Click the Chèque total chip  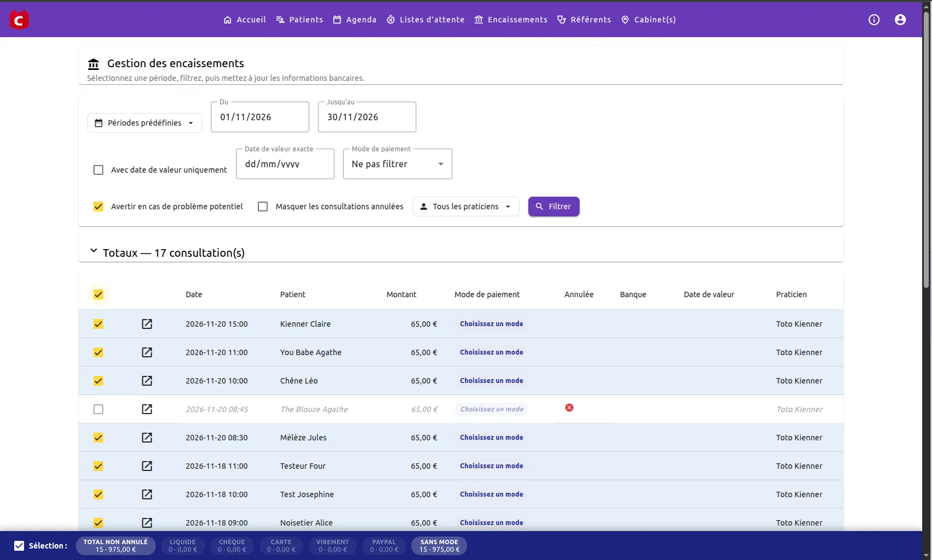point(232,546)
